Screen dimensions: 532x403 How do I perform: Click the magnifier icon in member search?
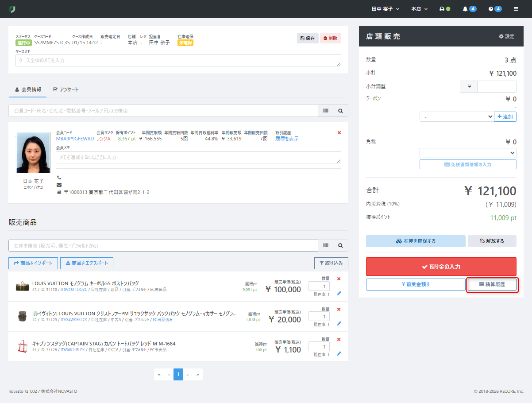340,111
